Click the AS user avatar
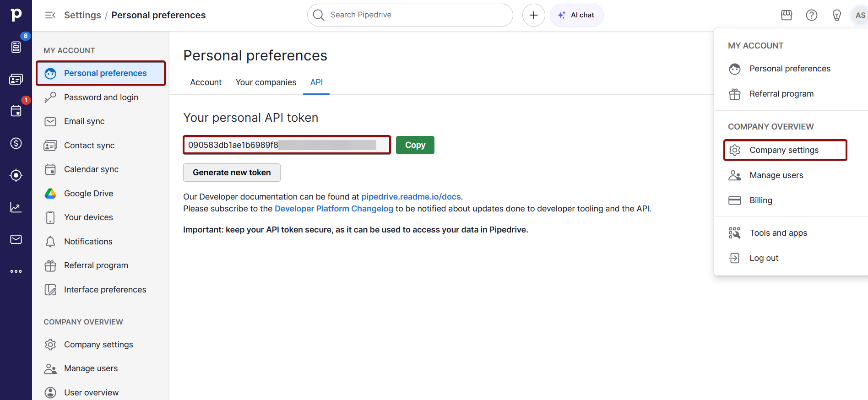Viewport: 868px width, 400px height. (860, 15)
